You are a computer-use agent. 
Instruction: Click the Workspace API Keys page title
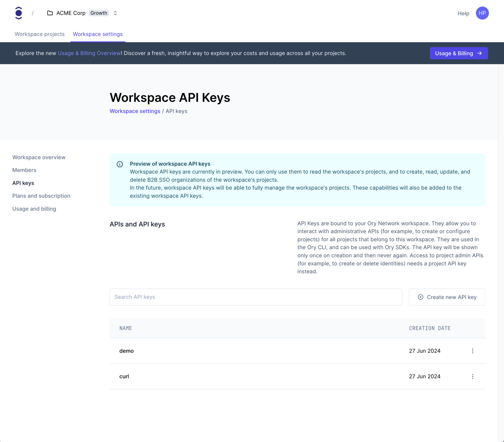coord(170,98)
